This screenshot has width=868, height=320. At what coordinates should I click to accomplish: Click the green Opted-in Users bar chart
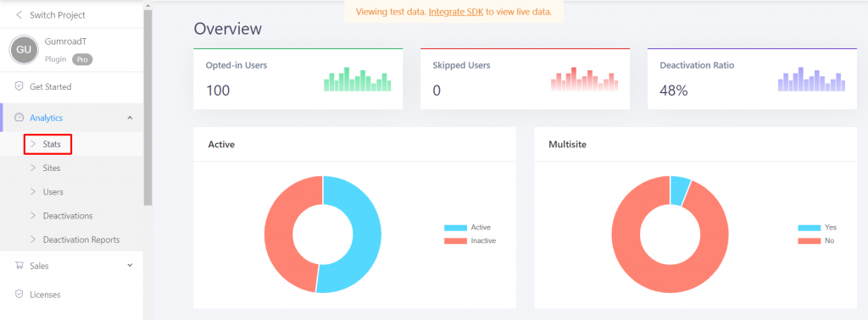tap(358, 79)
